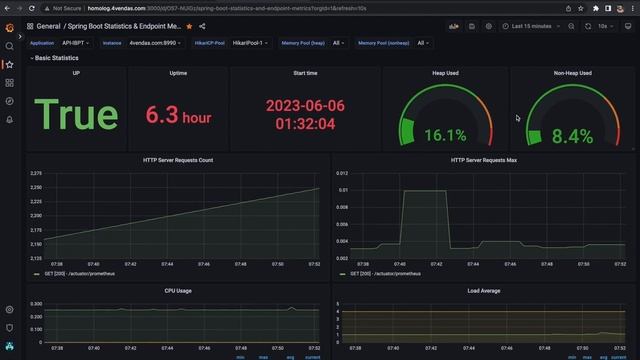640x360 pixels.
Task: Click the Start time panel title
Action: (x=305, y=73)
